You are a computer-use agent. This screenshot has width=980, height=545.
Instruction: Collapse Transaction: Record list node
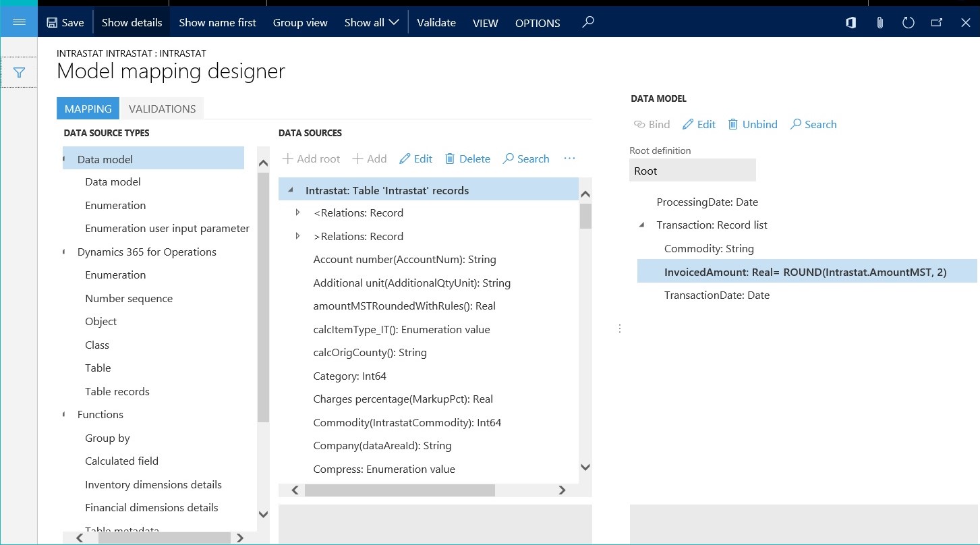coord(641,225)
